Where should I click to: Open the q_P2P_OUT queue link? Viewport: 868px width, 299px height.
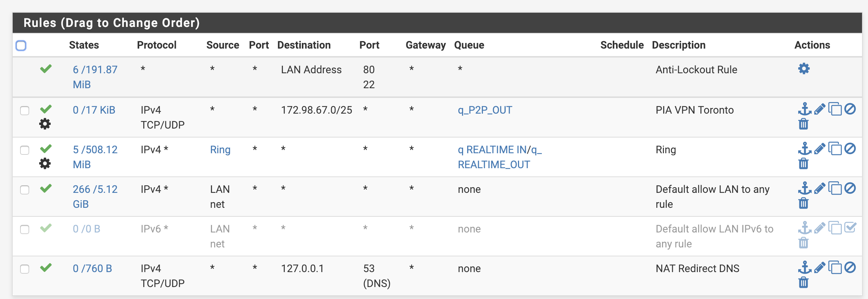coord(485,110)
